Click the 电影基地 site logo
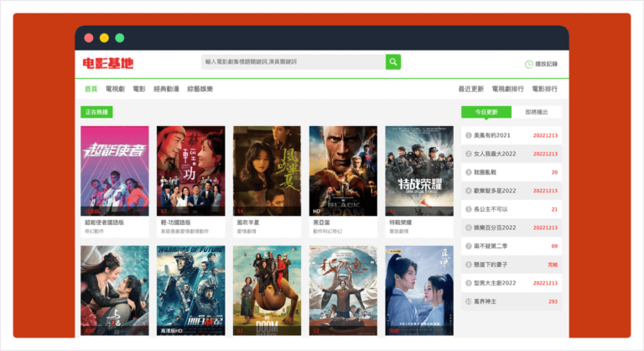This screenshot has width=644, height=351. click(108, 63)
